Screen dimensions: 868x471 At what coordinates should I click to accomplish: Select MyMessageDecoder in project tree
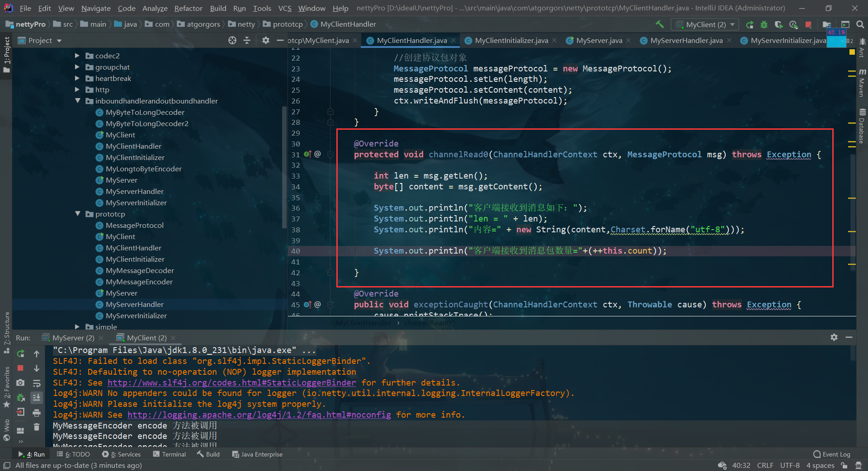click(140, 270)
